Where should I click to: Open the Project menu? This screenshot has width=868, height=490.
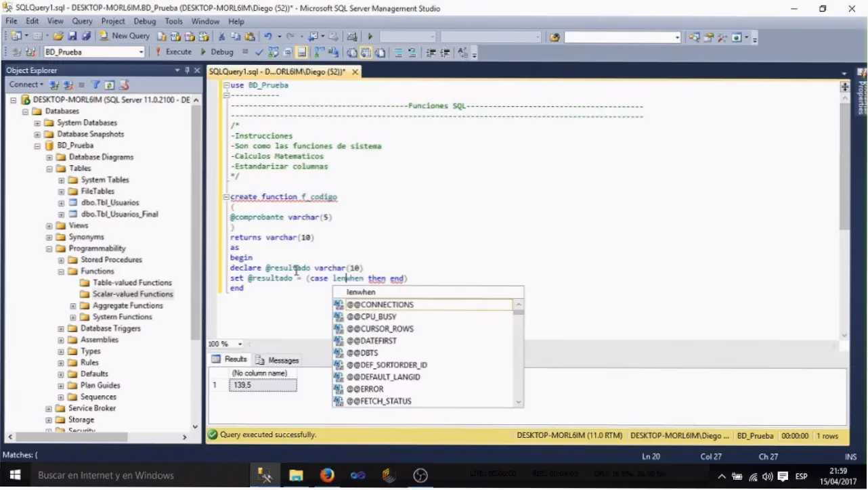point(113,21)
